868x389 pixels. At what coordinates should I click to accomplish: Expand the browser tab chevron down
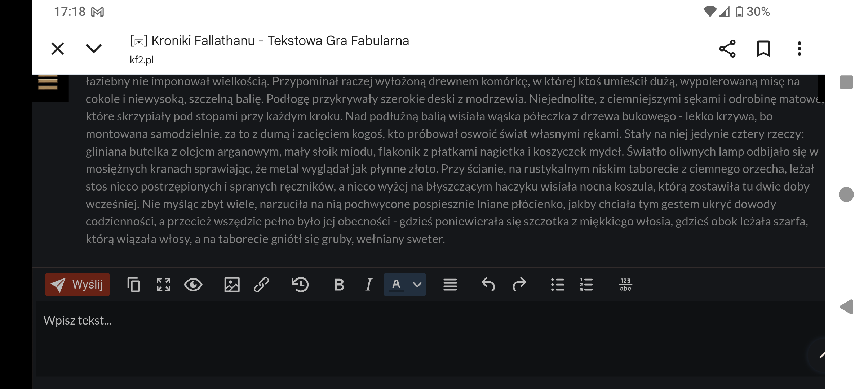click(x=94, y=49)
